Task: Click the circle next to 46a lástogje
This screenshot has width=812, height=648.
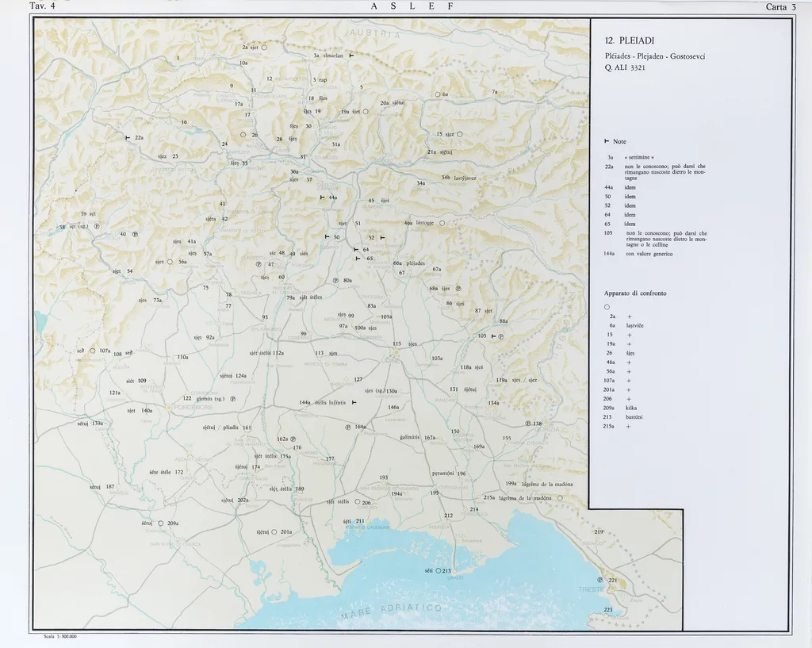Action: click(x=442, y=224)
